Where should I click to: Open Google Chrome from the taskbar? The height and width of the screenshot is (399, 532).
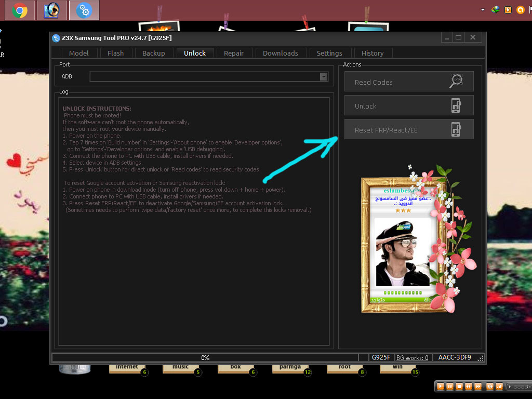pos(20,10)
